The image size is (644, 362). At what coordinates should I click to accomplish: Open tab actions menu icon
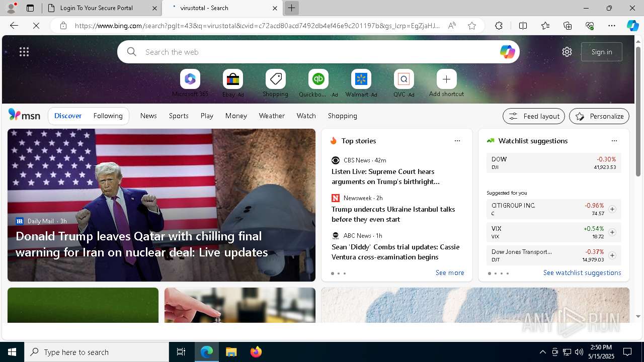click(x=30, y=8)
